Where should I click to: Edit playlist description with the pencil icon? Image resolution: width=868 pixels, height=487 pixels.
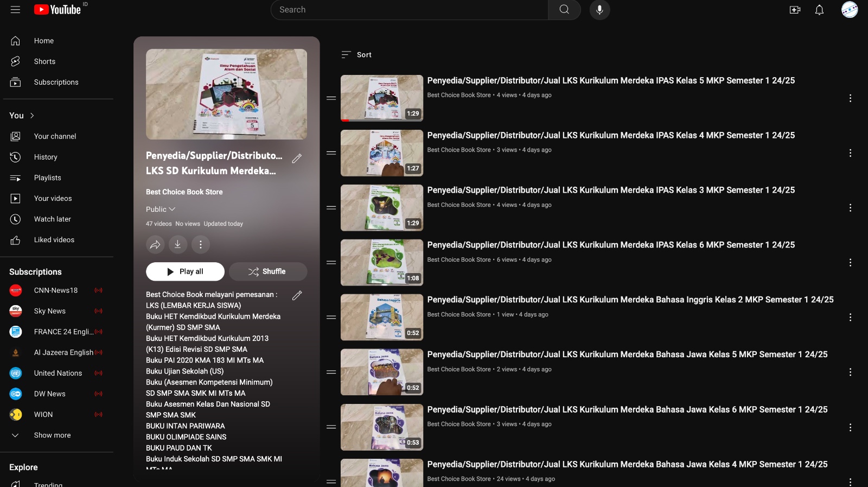297,295
